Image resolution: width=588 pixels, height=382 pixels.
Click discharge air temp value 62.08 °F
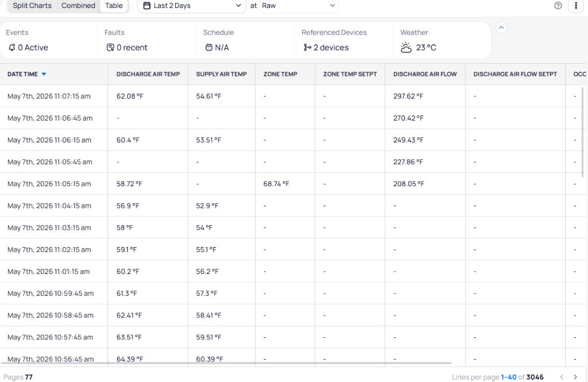[130, 96]
